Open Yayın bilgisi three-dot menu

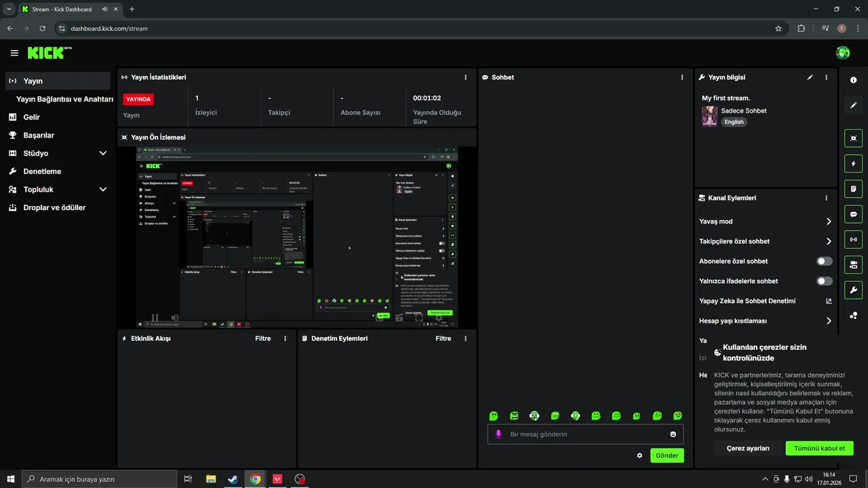click(x=826, y=77)
